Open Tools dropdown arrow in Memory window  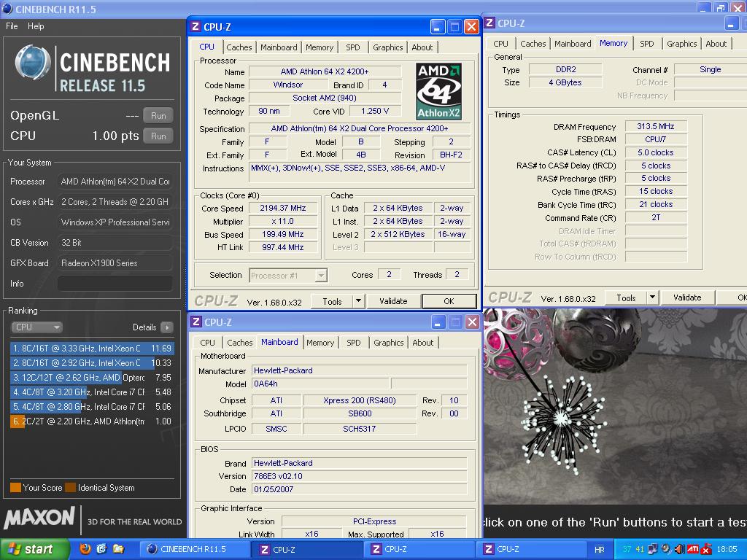652,297
